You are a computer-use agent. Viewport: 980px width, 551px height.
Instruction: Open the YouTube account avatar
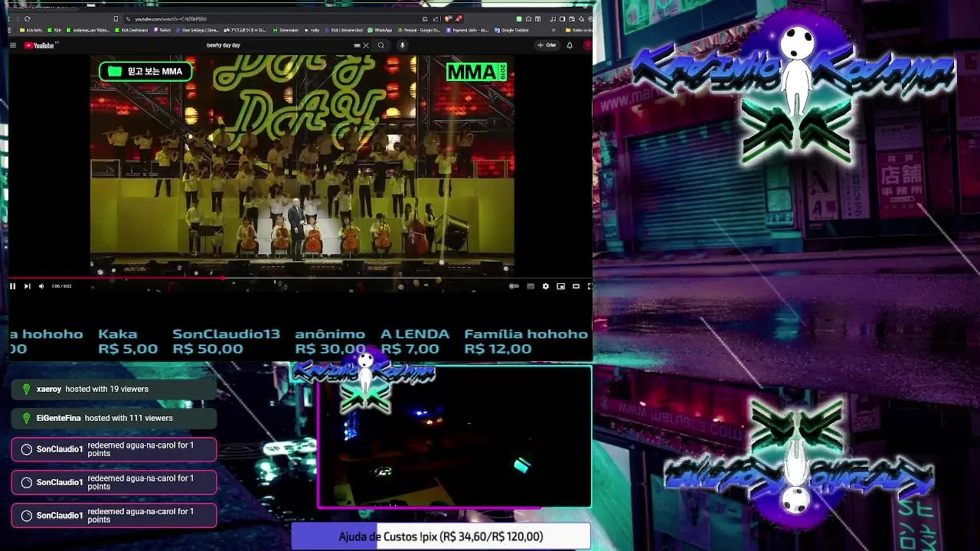pos(588,45)
